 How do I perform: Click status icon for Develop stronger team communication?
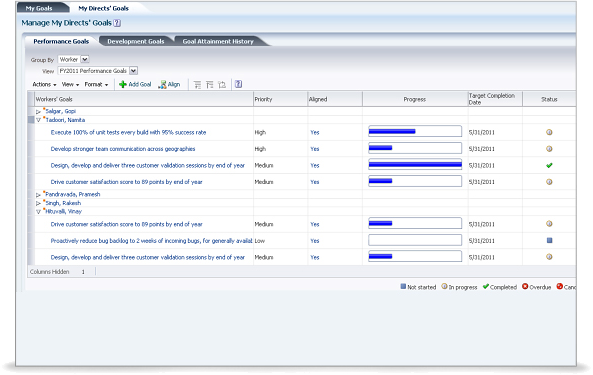[549, 149]
